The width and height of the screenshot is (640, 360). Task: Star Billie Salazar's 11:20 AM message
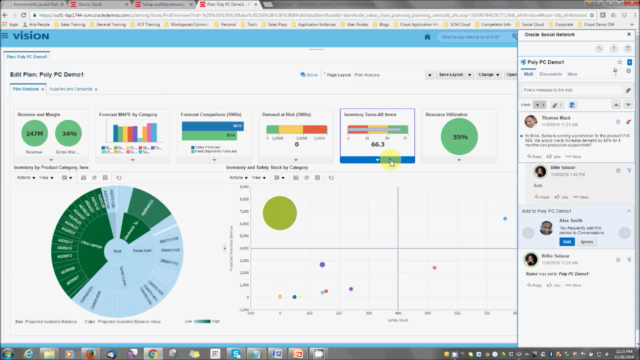(618, 260)
